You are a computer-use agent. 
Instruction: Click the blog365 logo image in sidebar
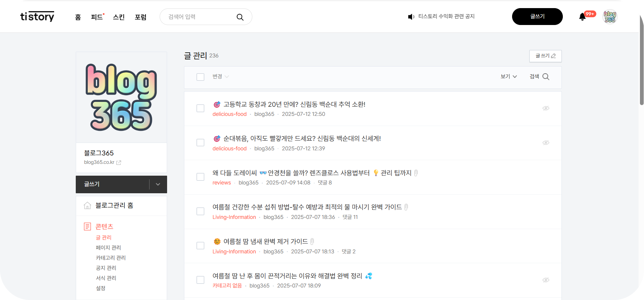point(121,97)
